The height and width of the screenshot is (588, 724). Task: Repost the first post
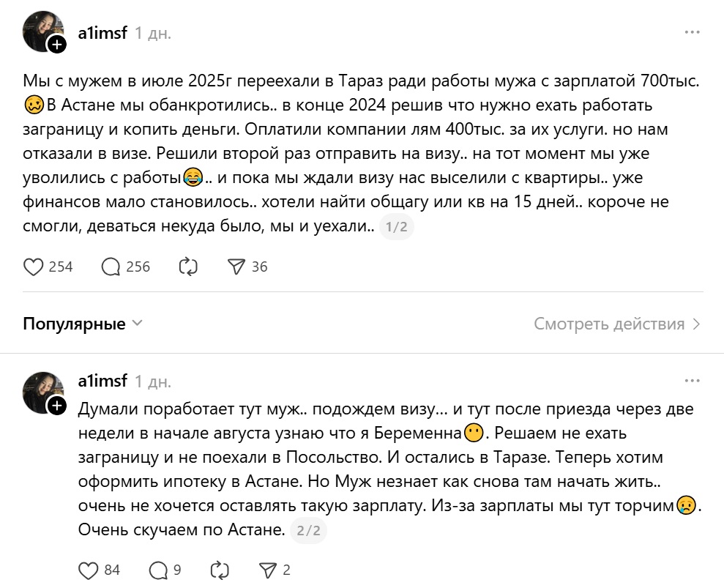(188, 267)
